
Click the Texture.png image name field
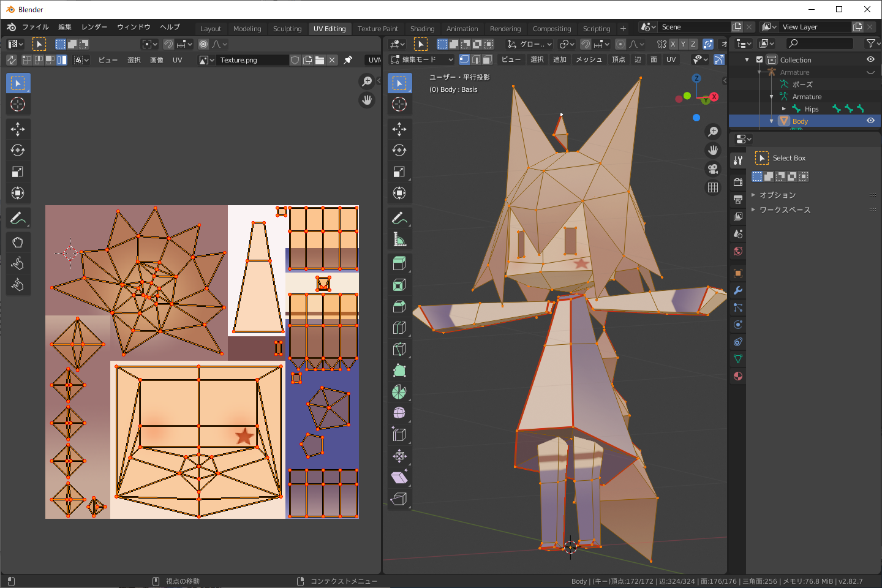point(251,60)
